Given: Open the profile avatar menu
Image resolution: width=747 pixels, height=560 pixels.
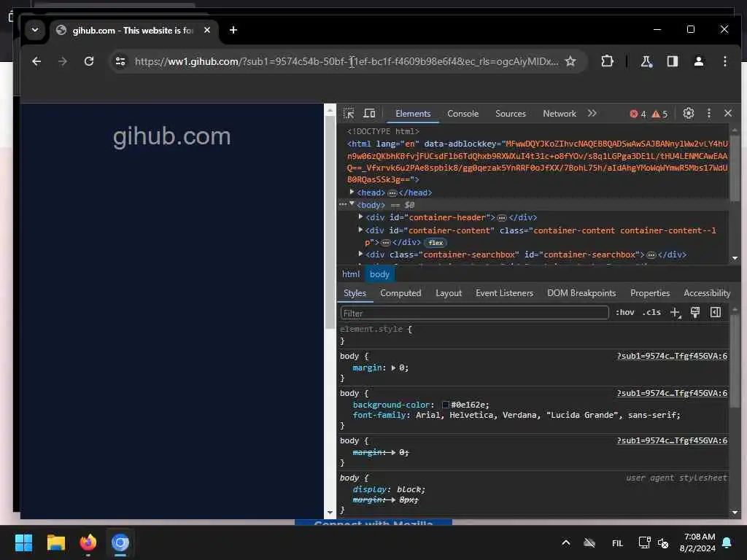Looking at the screenshot, I should 698,61.
